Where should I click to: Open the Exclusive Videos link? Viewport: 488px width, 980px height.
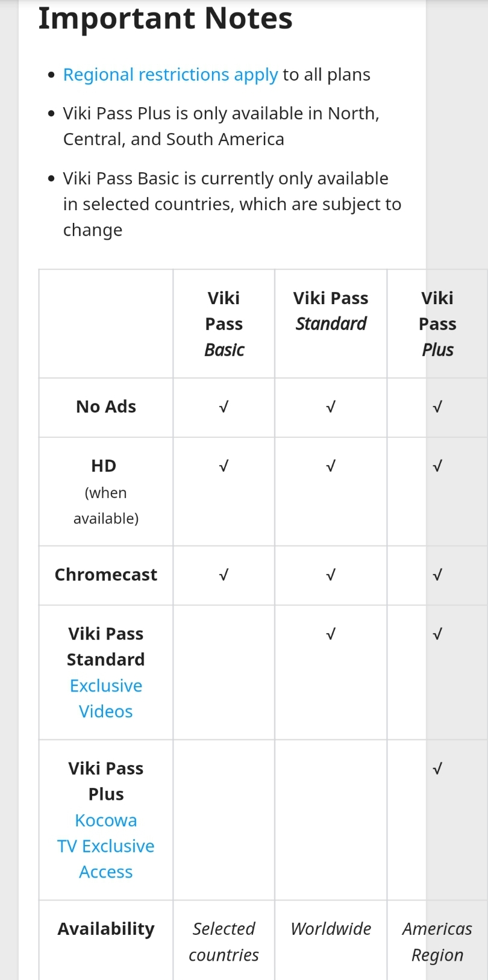(x=106, y=699)
